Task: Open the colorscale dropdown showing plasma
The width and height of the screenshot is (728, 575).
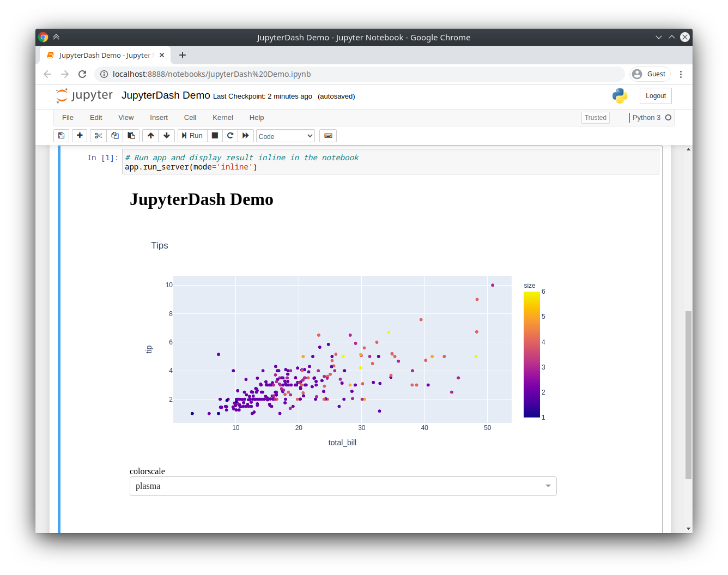Action: (x=342, y=486)
